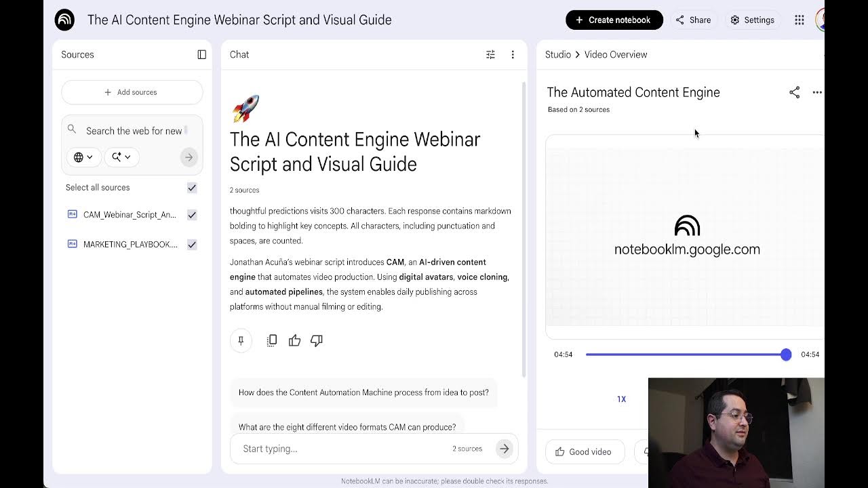Select the MARKETING_PLAYBOOK source name
Screen dimensions: 868x488
tap(130, 245)
